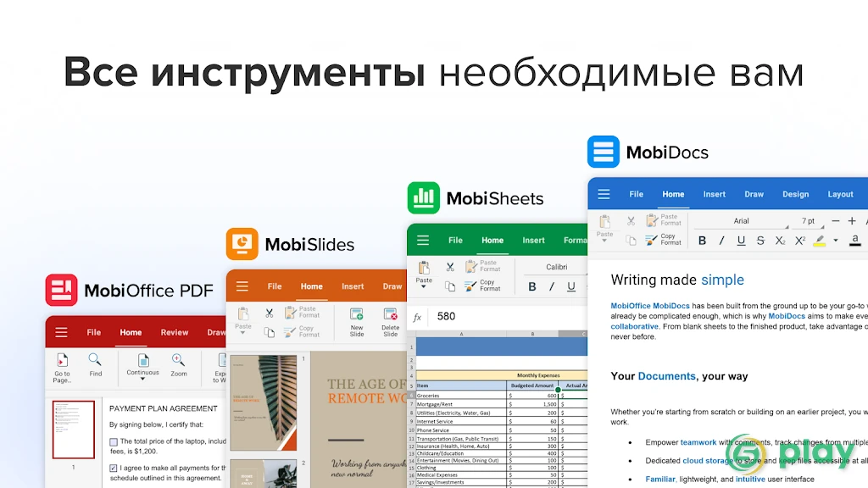Click Paste Format in MobiDocs toolbar
This screenshot has width=868, height=488.
click(664, 219)
